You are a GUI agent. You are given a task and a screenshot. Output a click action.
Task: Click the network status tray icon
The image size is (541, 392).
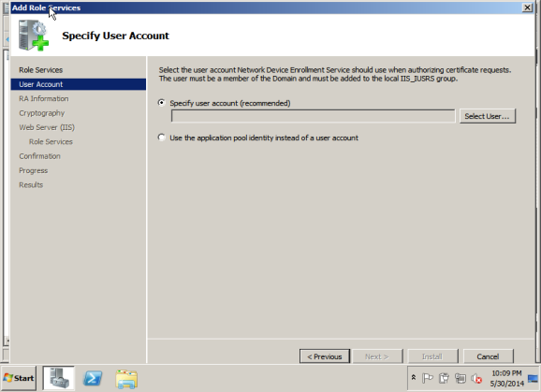461,378
